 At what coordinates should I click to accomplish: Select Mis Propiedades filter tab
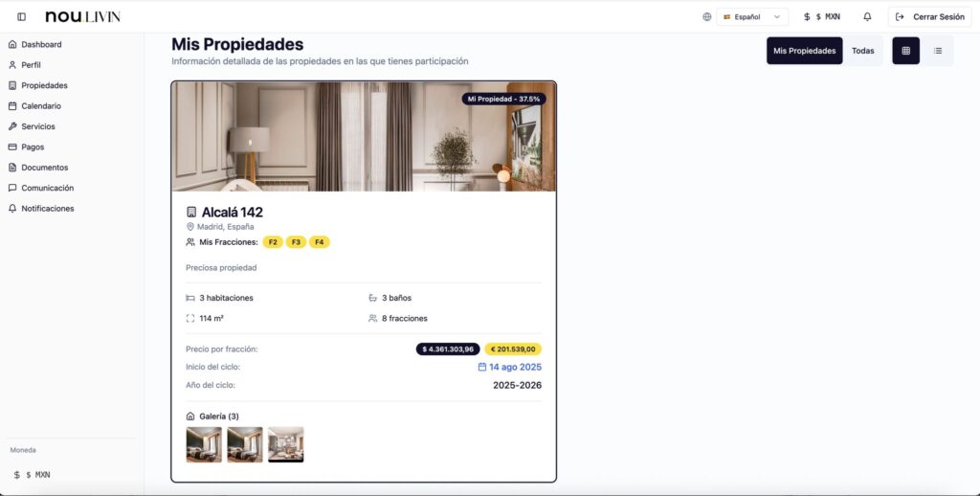(x=804, y=51)
